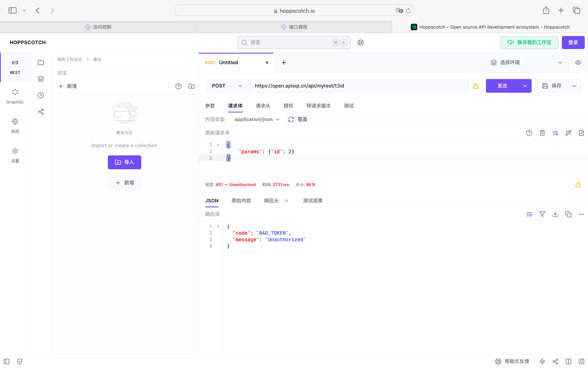Open the Realtime (实时) globe icon

[15, 126]
